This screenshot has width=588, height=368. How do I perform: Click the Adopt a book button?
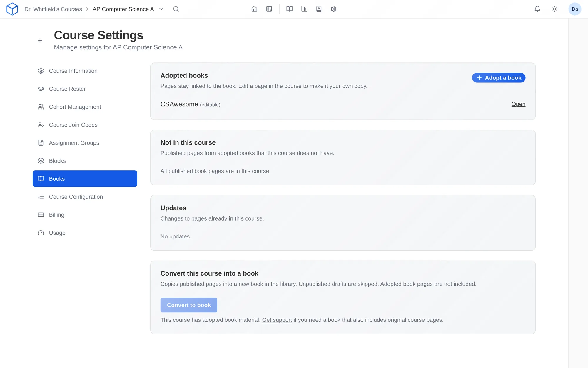[x=499, y=78]
